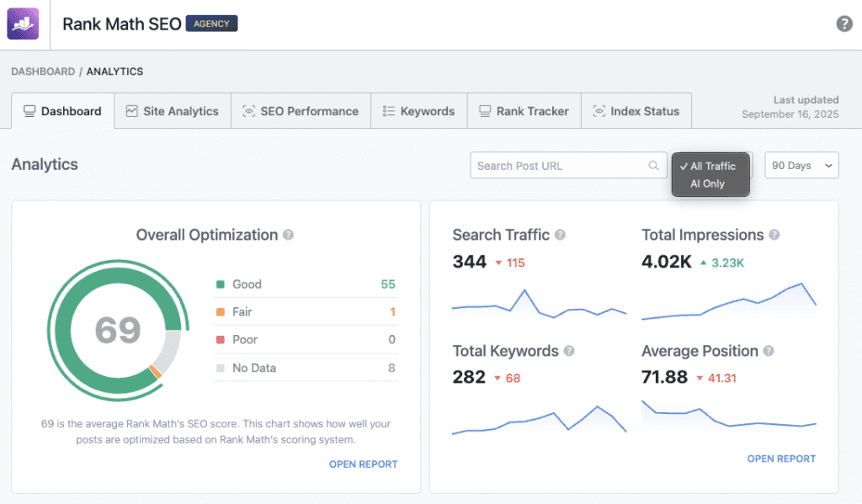Open report under Overall Optimization

coord(363,464)
